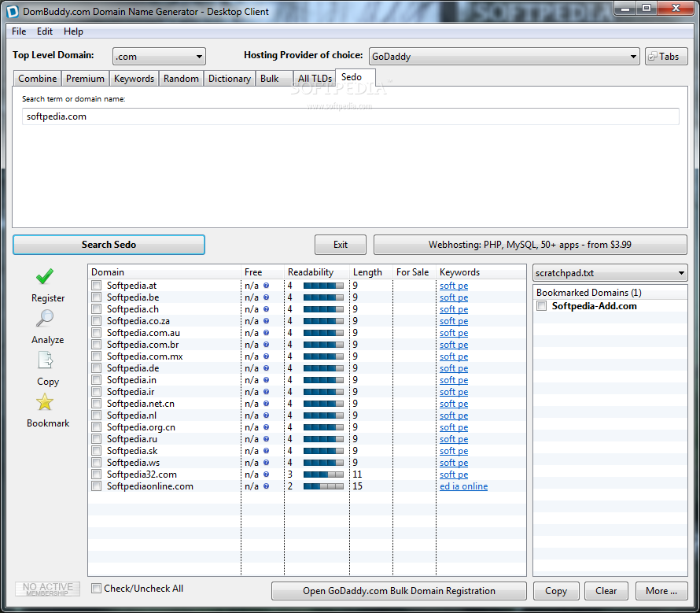
Task: Open the Top Level Domain dropdown
Action: [x=159, y=57]
